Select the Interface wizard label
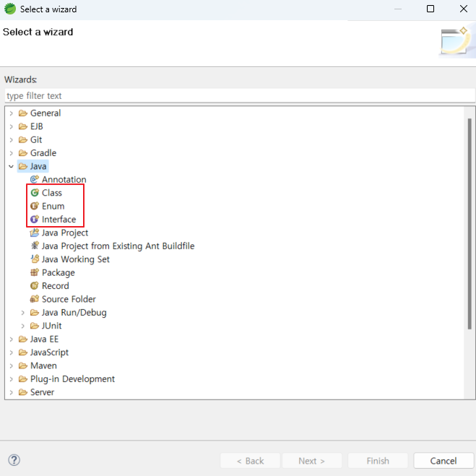This screenshot has height=476, width=476. (x=59, y=219)
